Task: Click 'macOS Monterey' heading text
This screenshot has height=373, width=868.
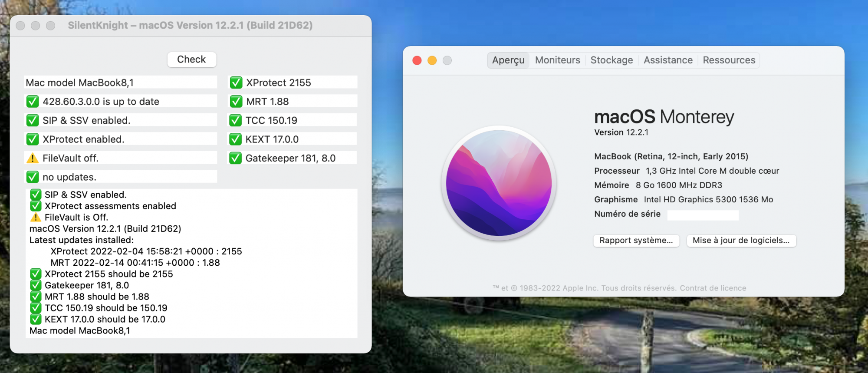Action: pos(664,117)
